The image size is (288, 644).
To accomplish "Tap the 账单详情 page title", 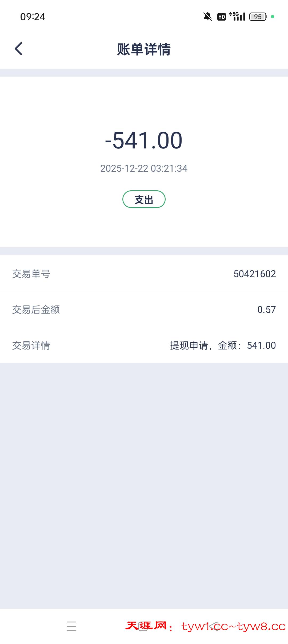I will point(144,49).
